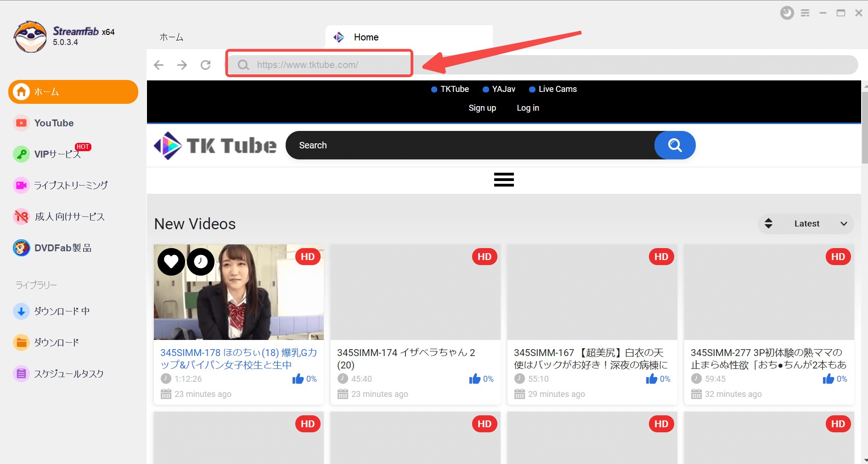Click thumbs-up icon on 345SIMM-174 card

[x=475, y=379]
